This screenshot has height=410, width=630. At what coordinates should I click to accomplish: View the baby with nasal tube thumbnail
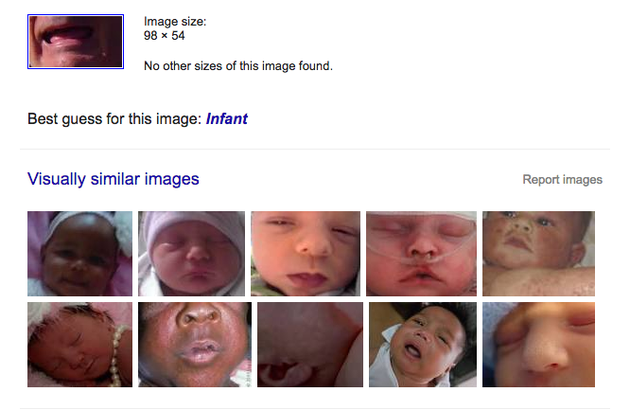point(421,254)
